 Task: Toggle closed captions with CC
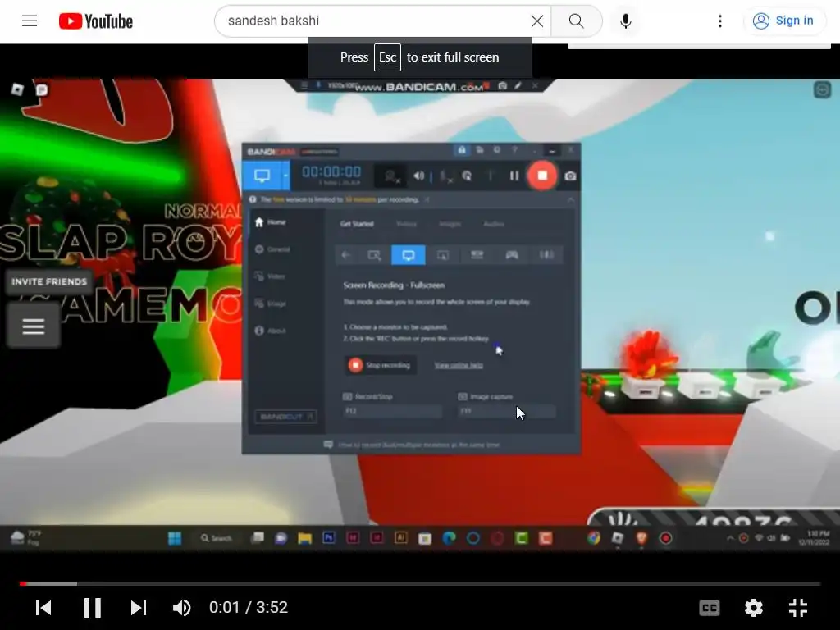click(710, 608)
